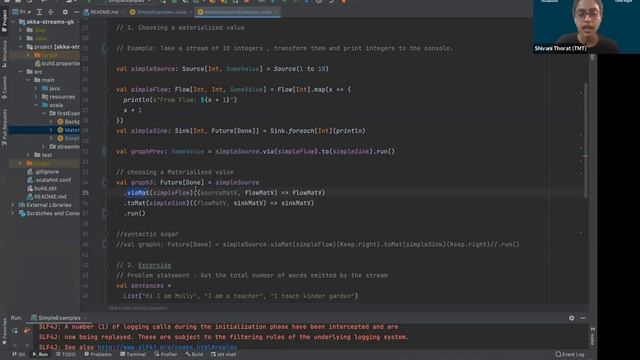Click the stop/debug icon beside rerun
The height and width of the screenshot is (360, 640).
tap(27, 331)
